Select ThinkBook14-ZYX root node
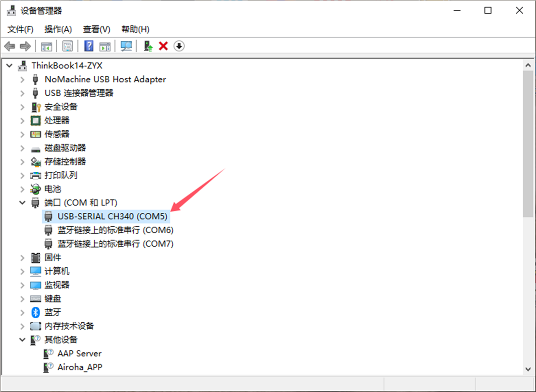 tap(67, 65)
